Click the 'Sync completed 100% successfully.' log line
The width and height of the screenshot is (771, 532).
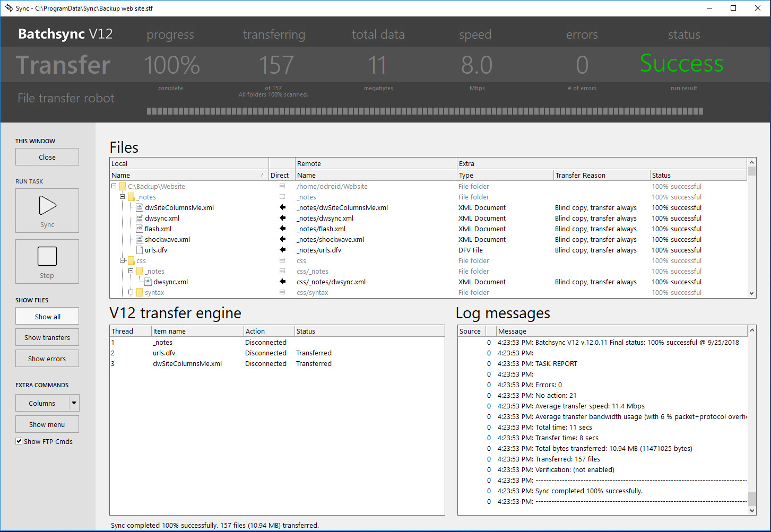[x=602, y=491]
